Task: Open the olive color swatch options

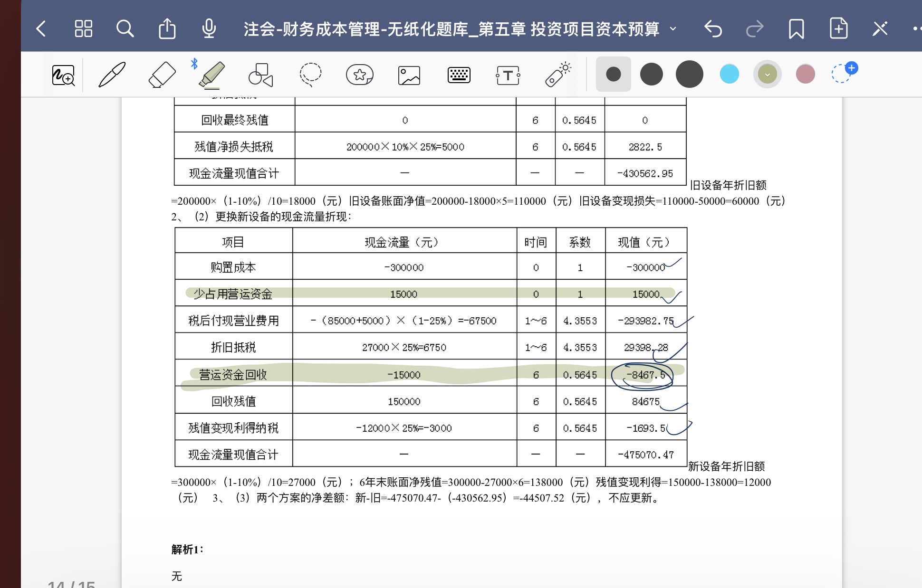Action: coord(767,75)
